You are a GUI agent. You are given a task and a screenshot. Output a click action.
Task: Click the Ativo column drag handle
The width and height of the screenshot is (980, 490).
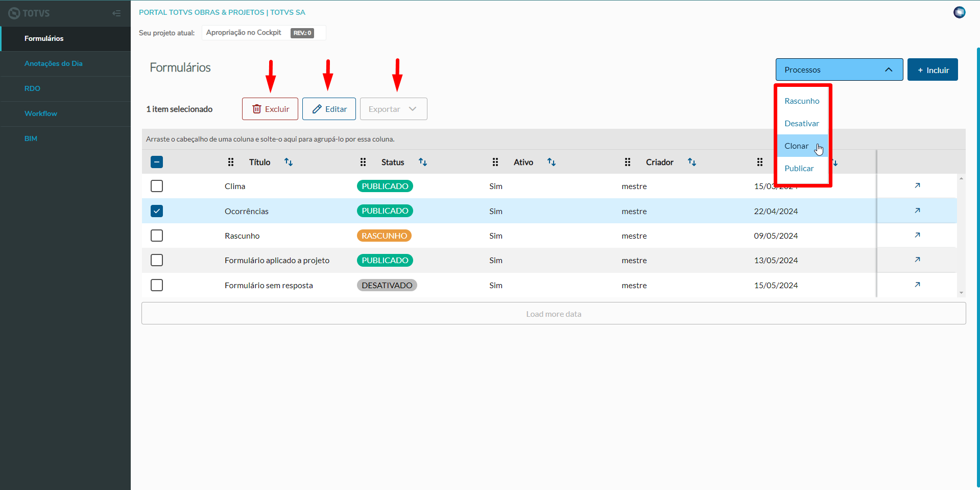pos(495,162)
